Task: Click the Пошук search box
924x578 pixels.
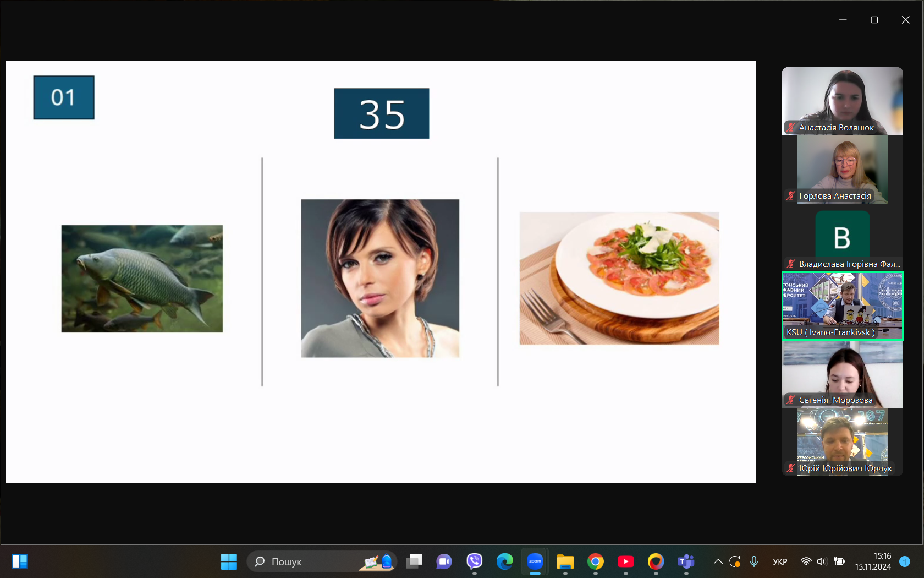Action: (322, 561)
